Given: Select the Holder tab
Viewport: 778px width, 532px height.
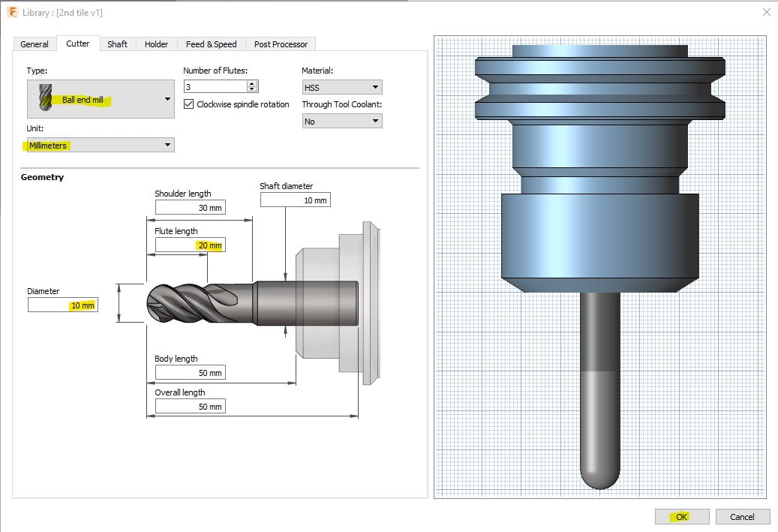Looking at the screenshot, I should tap(156, 44).
